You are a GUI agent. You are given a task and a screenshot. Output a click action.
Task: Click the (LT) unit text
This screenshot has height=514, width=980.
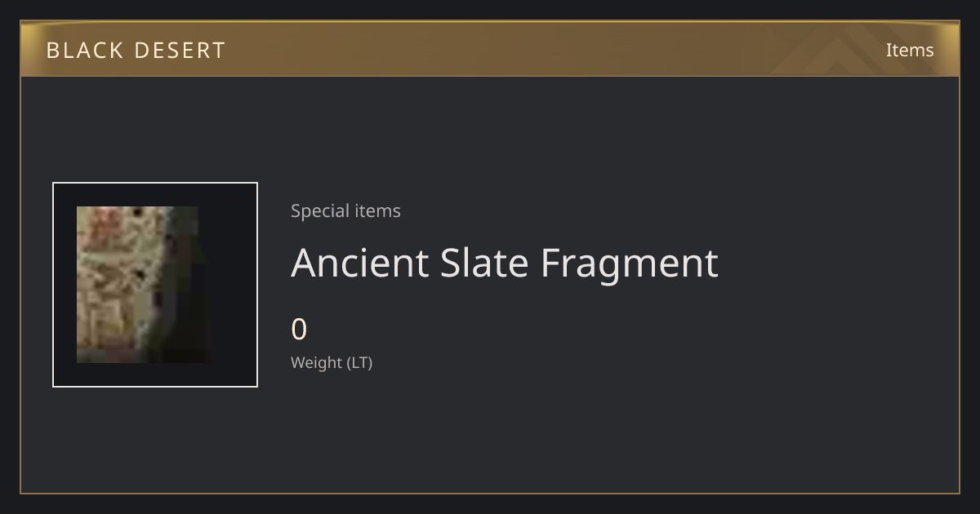360,362
